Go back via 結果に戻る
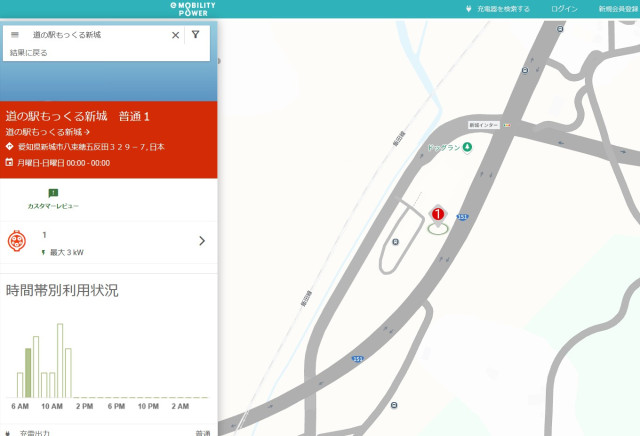The image size is (640, 436). tap(29, 53)
